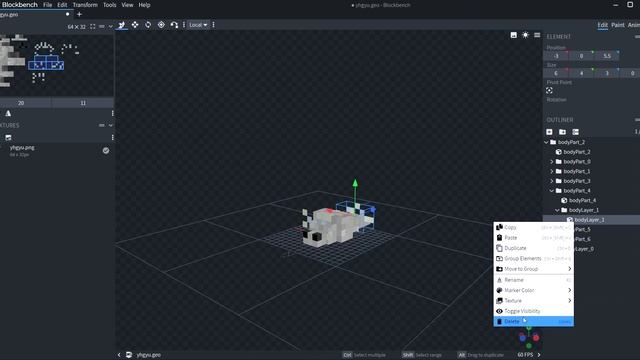The image size is (640, 360).
Task: Open the Marker Color submenu
Action: 533,290
